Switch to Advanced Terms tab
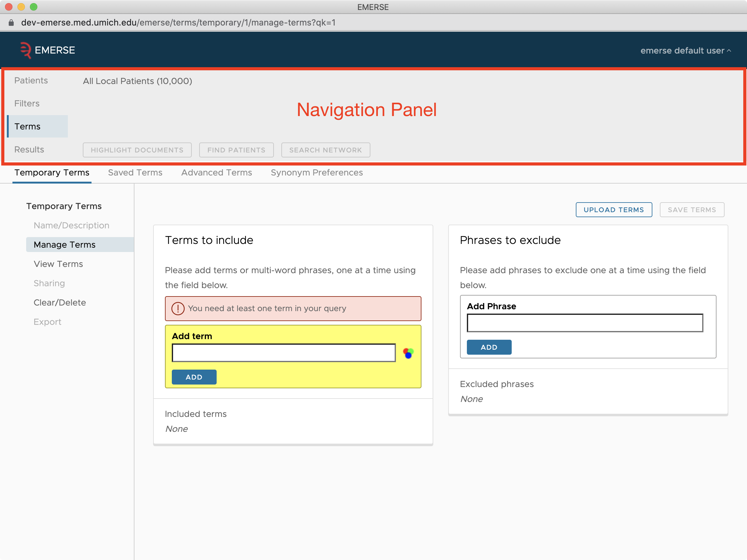Viewport: 747px width, 560px height. (x=216, y=172)
